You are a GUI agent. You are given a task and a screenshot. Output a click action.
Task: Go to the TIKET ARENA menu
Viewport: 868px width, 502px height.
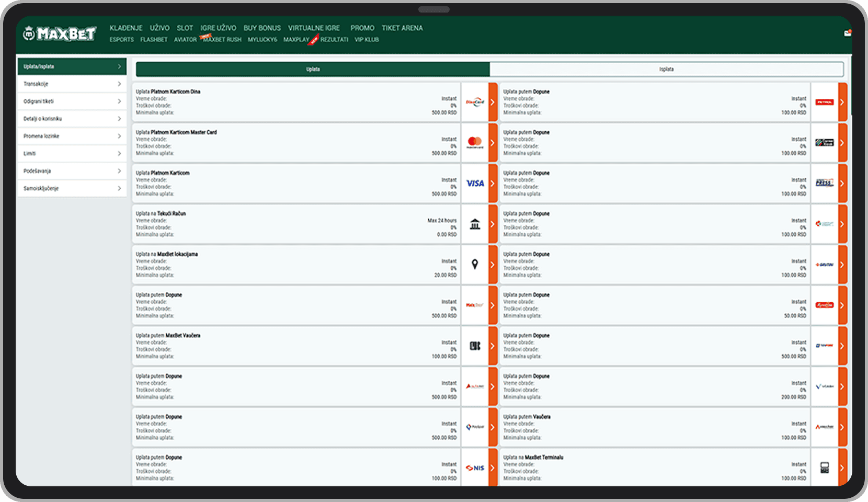(402, 28)
